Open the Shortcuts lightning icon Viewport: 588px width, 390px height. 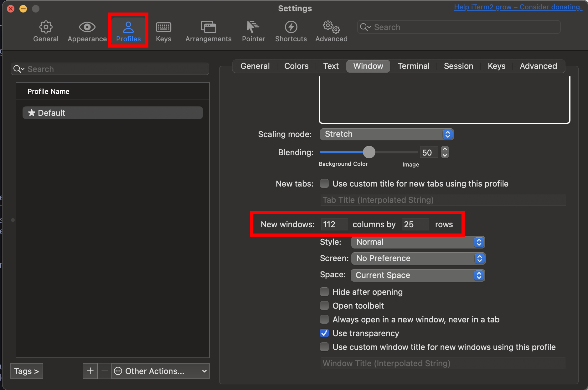291,27
